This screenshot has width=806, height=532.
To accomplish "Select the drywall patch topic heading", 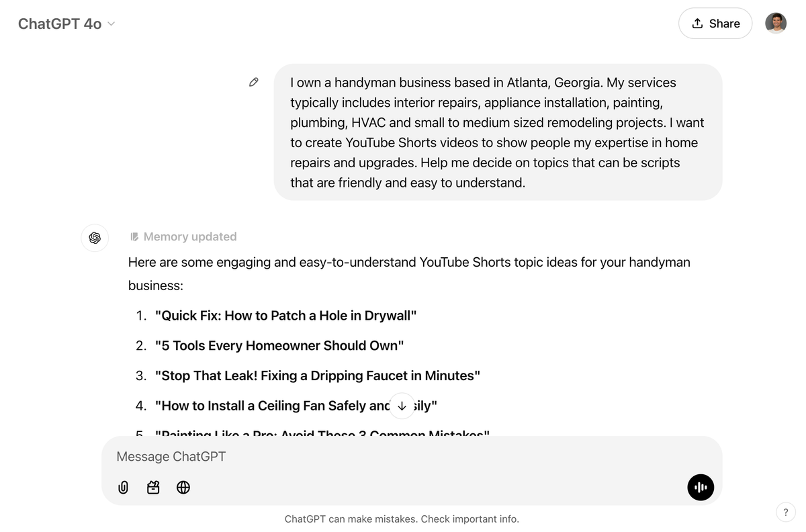I will pos(286,314).
